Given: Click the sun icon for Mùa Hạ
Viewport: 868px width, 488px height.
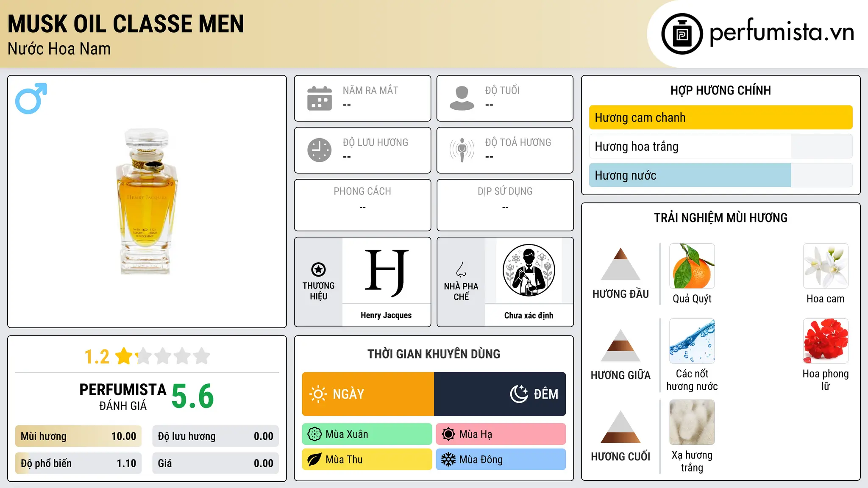Looking at the screenshot, I should pyautogui.click(x=448, y=434).
